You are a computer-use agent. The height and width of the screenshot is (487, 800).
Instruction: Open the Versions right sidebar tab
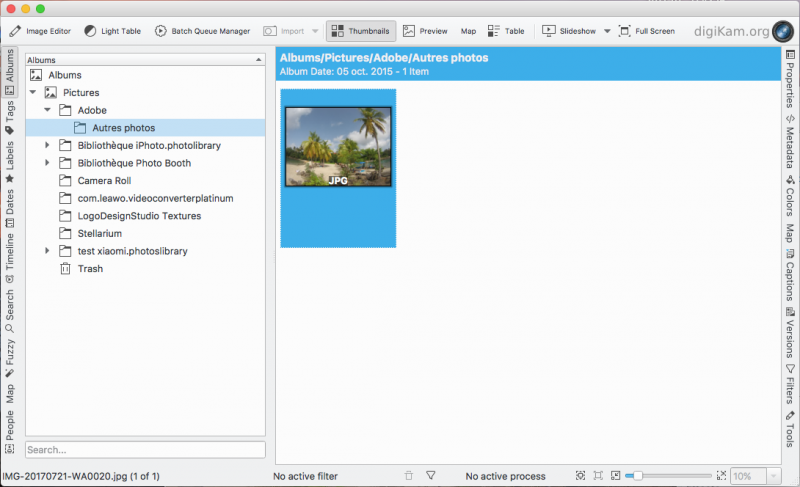[x=790, y=334]
